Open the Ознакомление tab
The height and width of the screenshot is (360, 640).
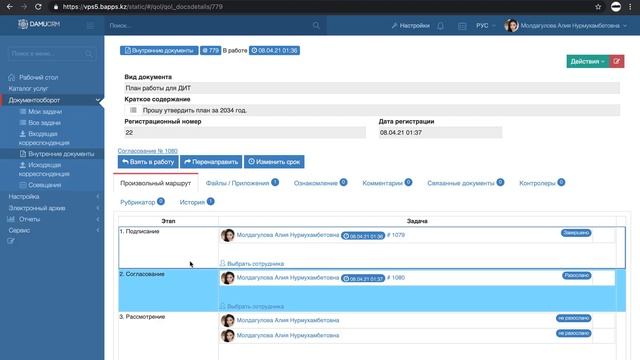tap(320, 183)
